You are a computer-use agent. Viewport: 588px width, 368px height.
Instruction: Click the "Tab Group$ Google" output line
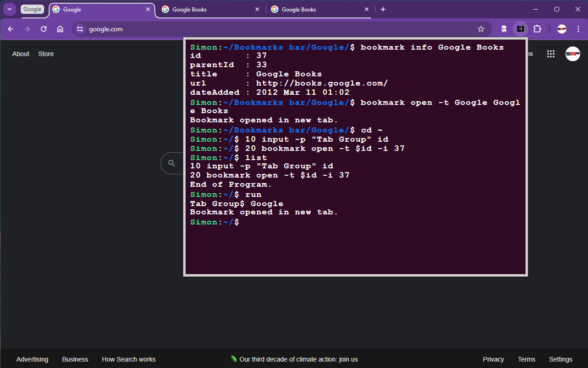point(237,203)
